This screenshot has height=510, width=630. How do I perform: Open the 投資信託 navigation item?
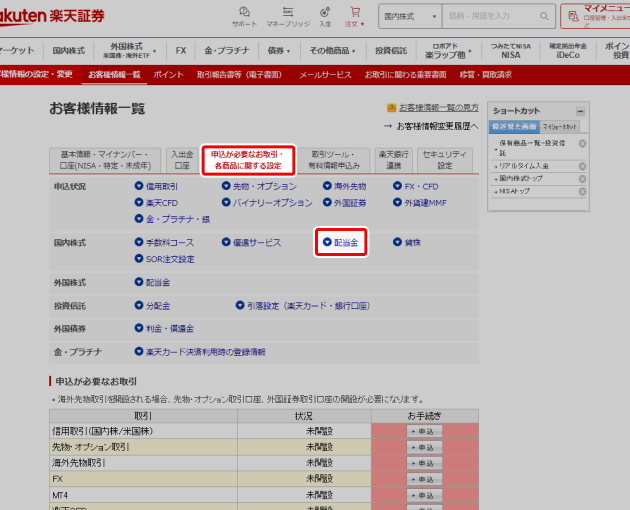pyautogui.click(x=391, y=51)
